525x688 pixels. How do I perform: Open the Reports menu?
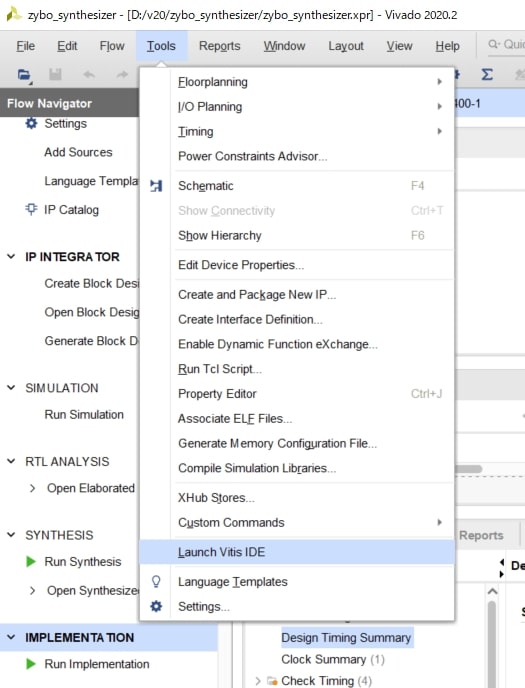[x=219, y=46]
